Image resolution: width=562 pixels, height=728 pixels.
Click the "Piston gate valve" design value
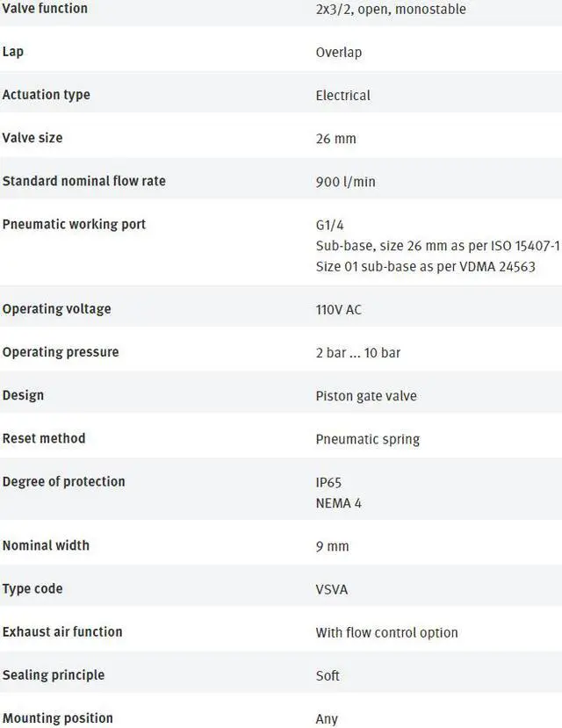point(366,396)
